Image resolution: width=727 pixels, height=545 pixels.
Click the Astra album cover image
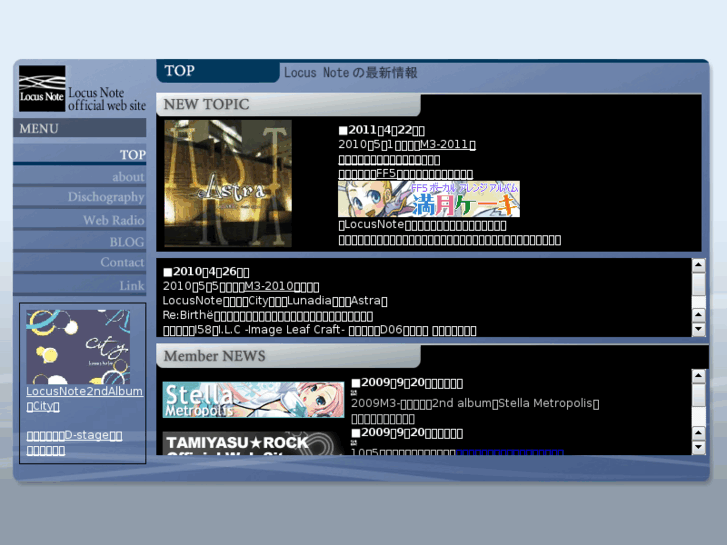[228, 183]
